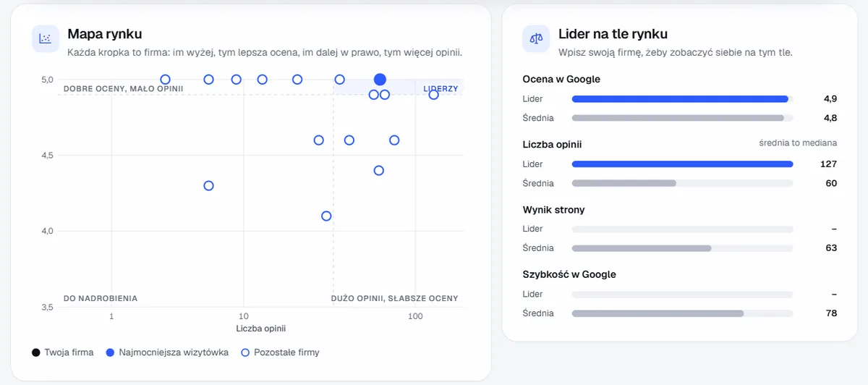
Task: Click the DO NADROBIENIA quadrant label
Action: click(101, 298)
